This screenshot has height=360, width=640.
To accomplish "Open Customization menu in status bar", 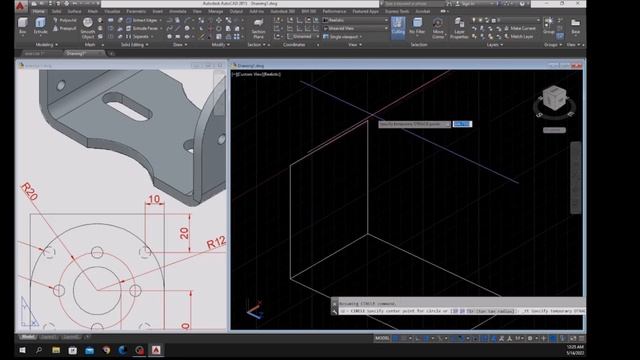I will point(582,338).
